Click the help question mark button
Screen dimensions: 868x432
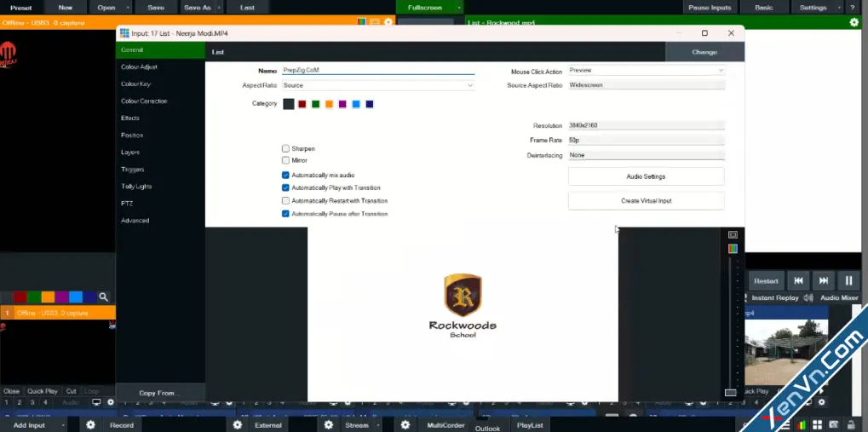(852, 8)
